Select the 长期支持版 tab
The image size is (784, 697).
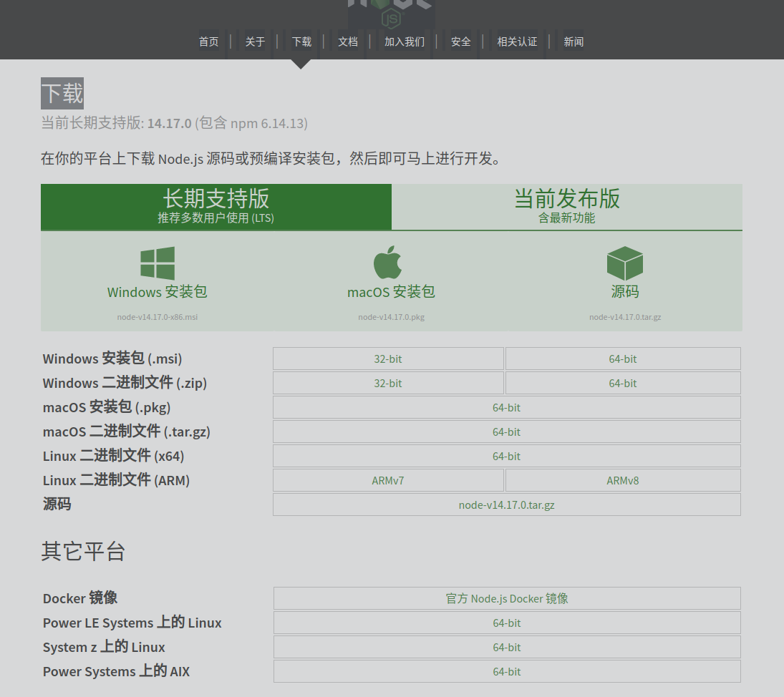(216, 206)
